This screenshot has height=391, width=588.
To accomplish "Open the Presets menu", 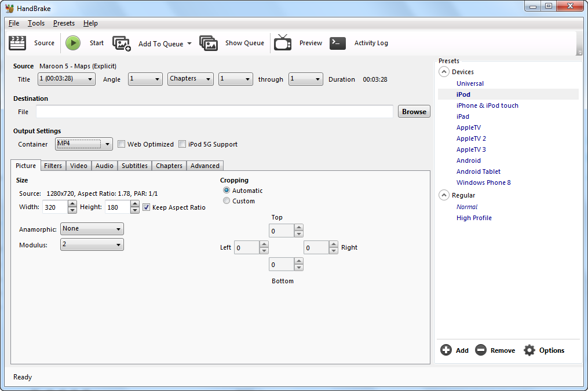I will click(64, 23).
